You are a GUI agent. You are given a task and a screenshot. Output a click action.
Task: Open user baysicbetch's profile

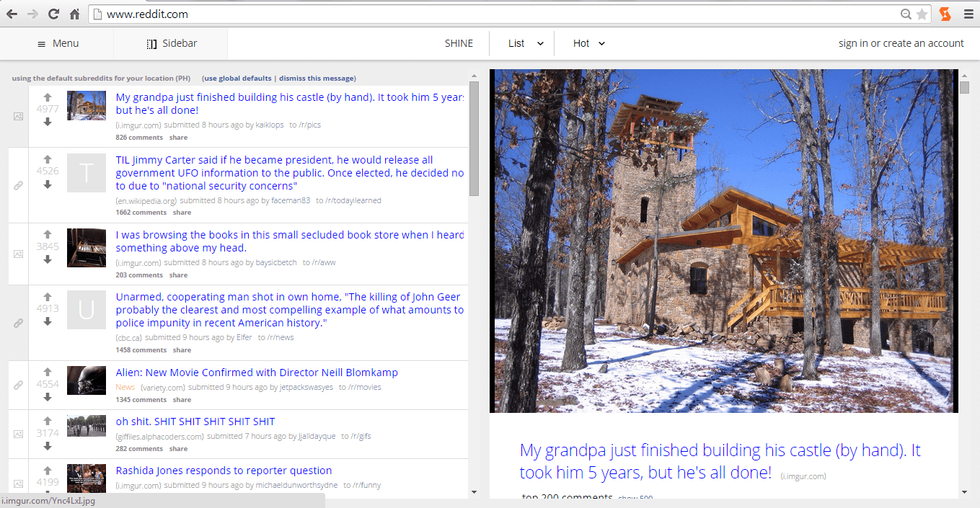276,262
